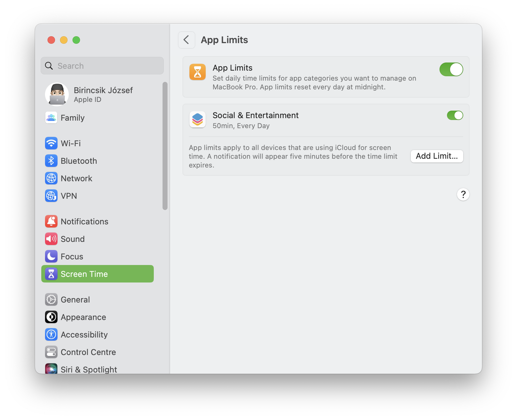The width and height of the screenshot is (517, 420).
Task: Open Family settings from sidebar
Action: coord(98,118)
